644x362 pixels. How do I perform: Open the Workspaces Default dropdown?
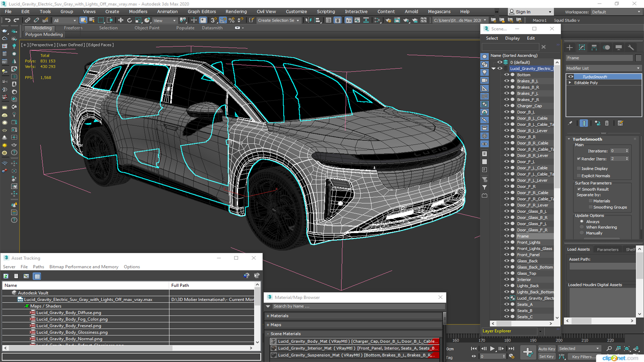pos(616,12)
